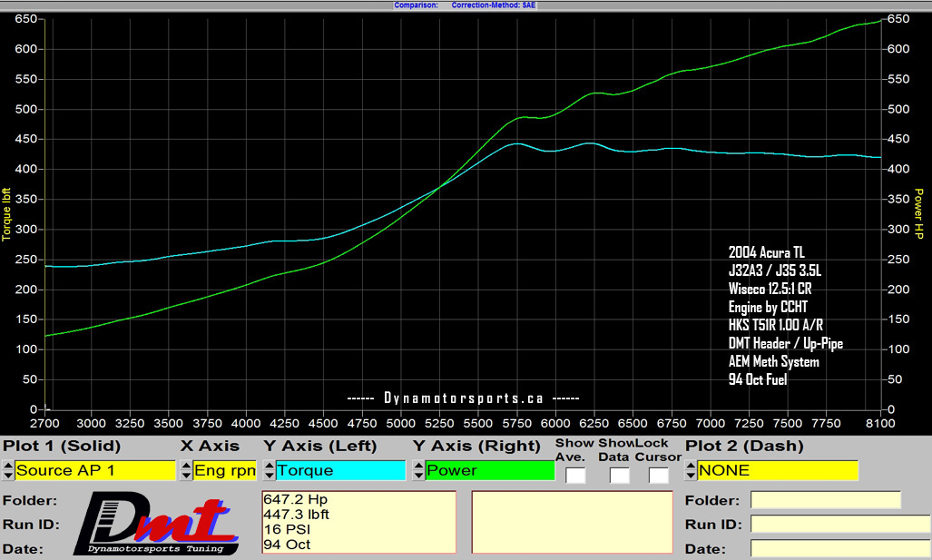Click the 650 value on right axis
The image size is (932, 560).
[x=898, y=19]
